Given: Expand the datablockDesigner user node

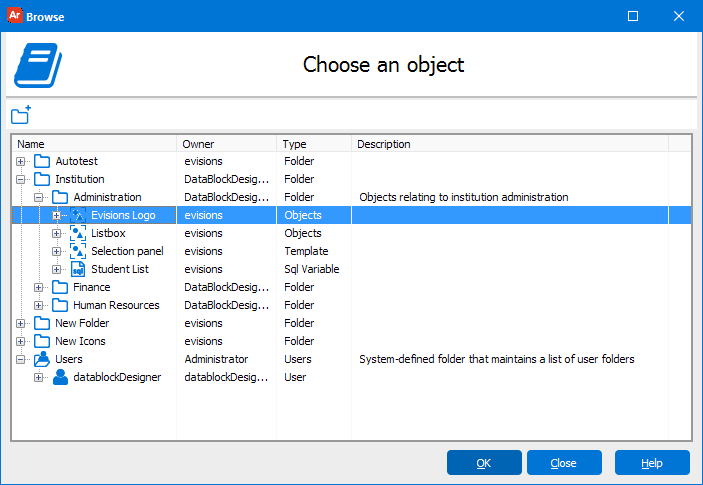Looking at the screenshot, I should (x=39, y=377).
